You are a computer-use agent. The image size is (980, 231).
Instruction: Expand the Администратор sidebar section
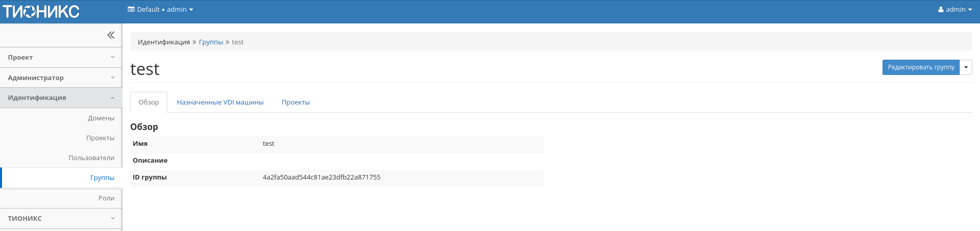tap(61, 78)
